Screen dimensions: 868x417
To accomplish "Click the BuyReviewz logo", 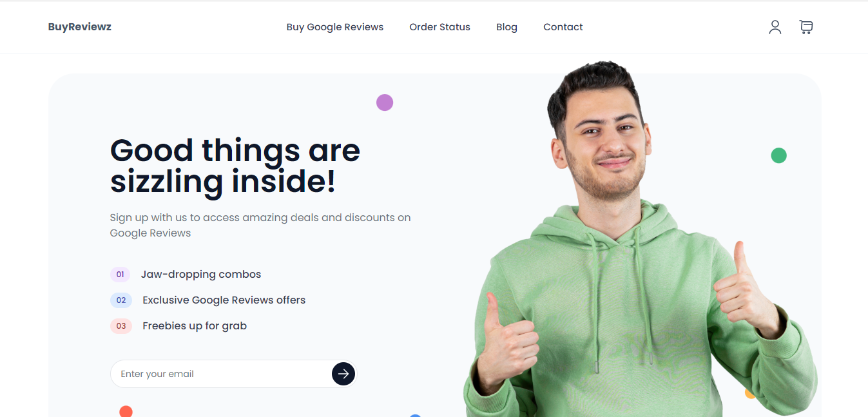I will click(80, 27).
